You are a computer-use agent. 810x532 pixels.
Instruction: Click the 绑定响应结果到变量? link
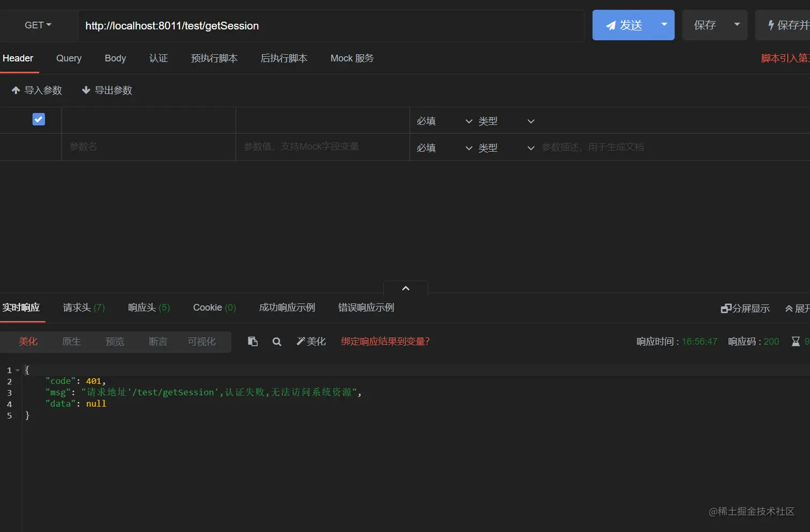(385, 341)
